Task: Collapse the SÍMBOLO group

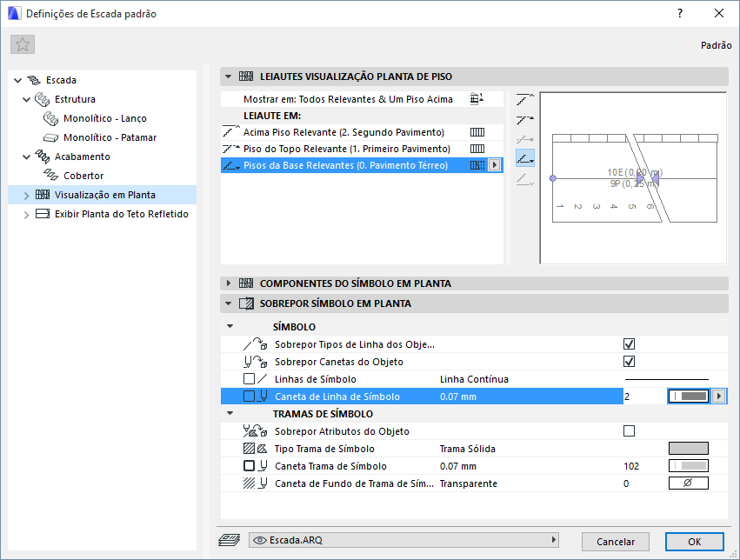Action: [230, 326]
